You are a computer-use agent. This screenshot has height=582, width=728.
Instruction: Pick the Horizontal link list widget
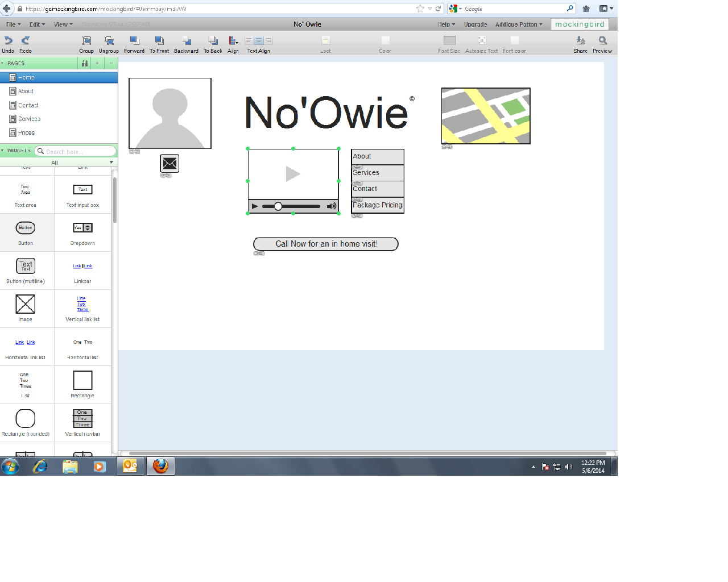click(x=26, y=347)
